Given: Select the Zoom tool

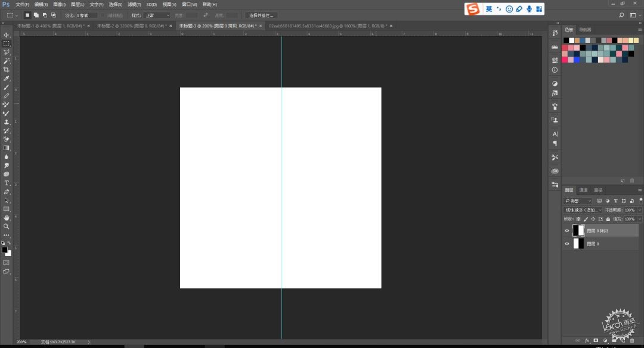Looking at the screenshot, I should (6, 226).
